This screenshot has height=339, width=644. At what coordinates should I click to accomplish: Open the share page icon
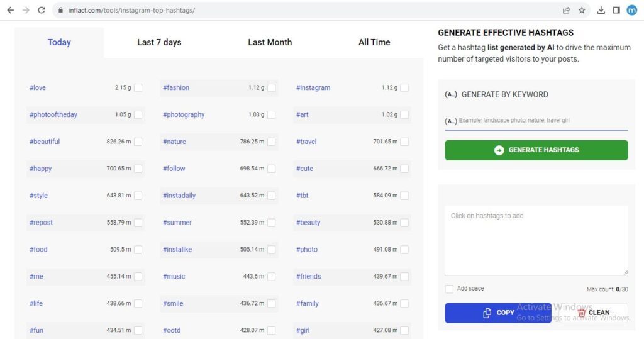pos(567,10)
